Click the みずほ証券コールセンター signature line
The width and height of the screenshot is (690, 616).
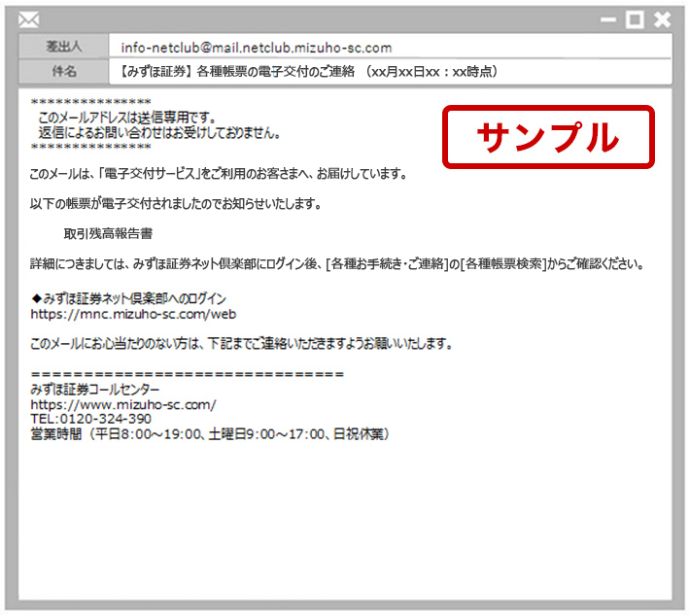click(95, 390)
